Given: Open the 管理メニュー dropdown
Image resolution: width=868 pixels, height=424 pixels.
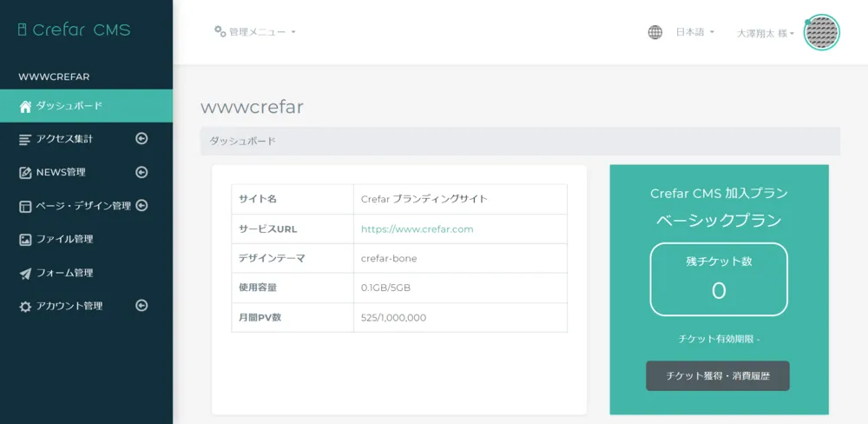Looking at the screenshot, I should point(255,32).
